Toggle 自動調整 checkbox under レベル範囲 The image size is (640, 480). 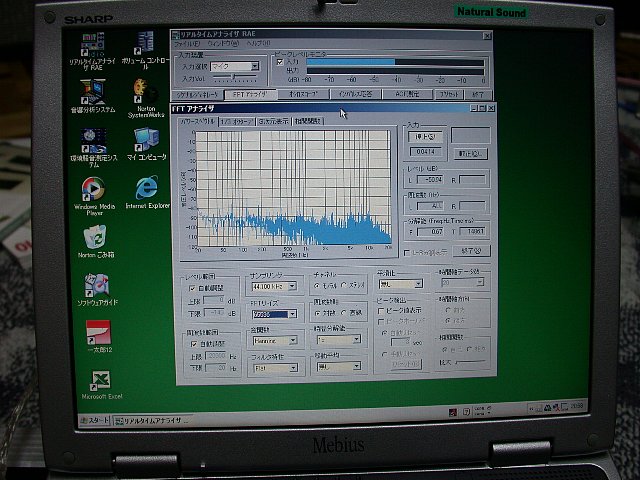[x=190, y=286]
